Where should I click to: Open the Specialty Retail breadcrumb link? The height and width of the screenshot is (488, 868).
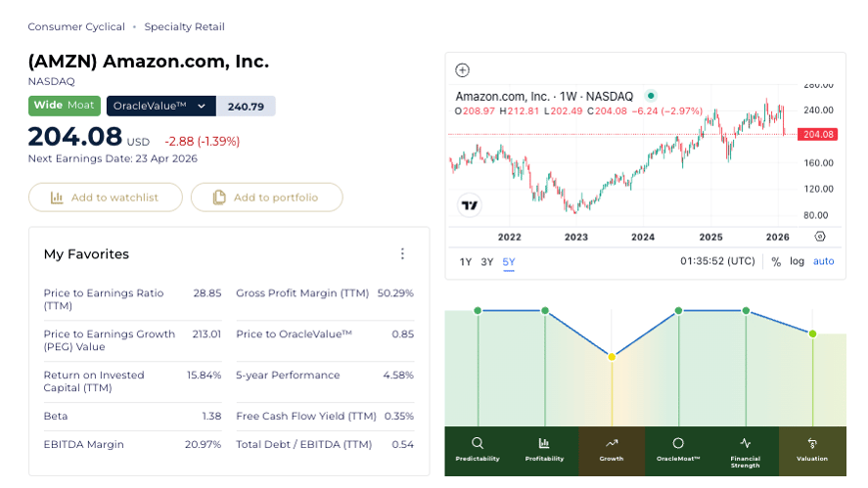pyautogui.click(x=184, y=26)
